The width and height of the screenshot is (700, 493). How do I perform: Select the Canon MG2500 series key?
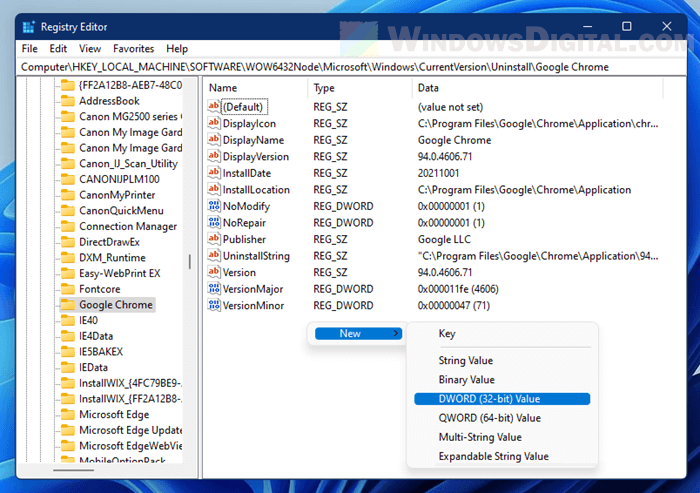[130, 117]
